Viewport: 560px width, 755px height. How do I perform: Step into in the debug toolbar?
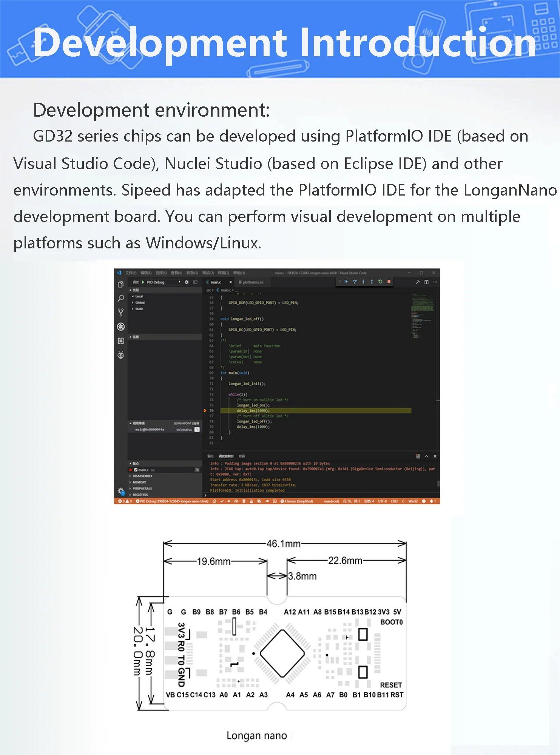363,282
